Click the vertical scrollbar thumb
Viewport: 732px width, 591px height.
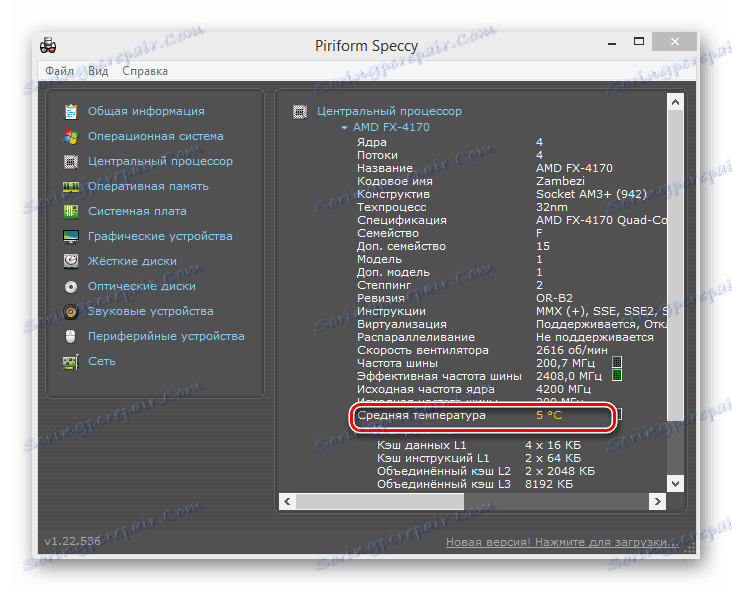(675, 266)
